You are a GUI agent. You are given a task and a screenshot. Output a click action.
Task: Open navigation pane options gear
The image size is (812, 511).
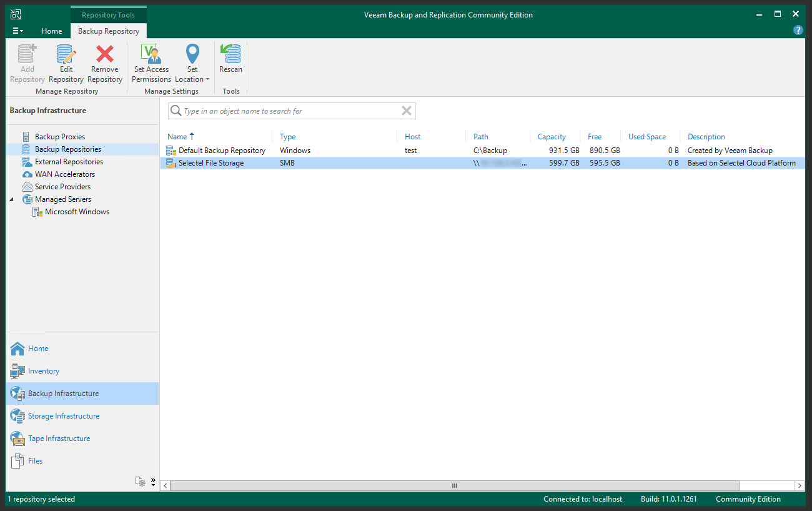(141, 482)
